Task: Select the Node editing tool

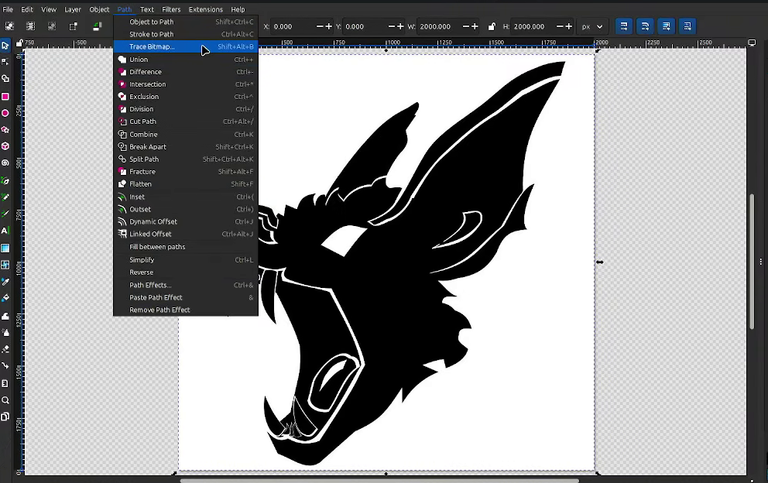Action: tap(5, 62)
